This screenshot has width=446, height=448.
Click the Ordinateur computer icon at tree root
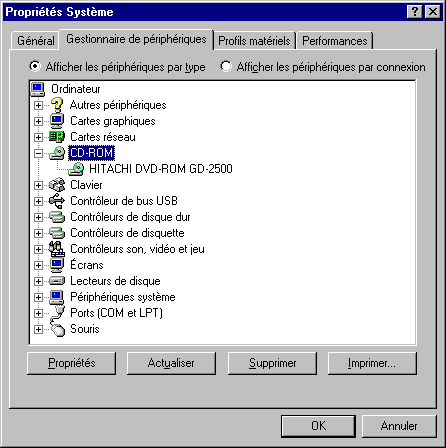pyautogui.click(x=37, y=89)
